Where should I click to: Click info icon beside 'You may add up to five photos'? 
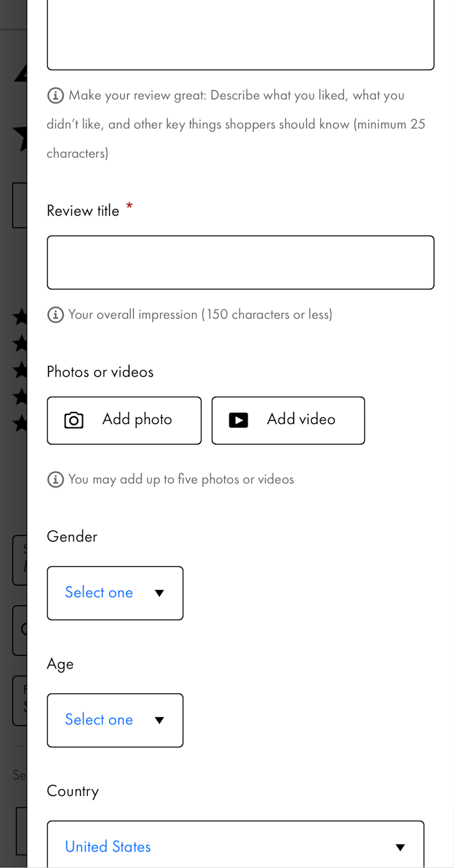pos(56,480)
